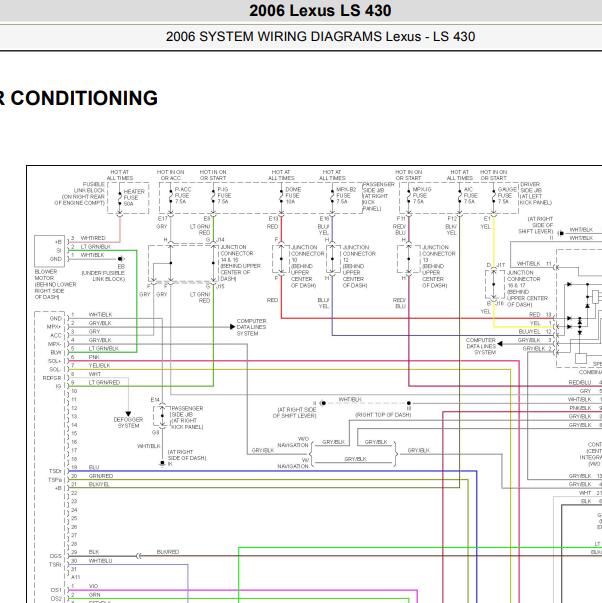Screen dimensions: 602x603
Task: Click 'BLU' wire label on pin 19
Action: point(94,467)
